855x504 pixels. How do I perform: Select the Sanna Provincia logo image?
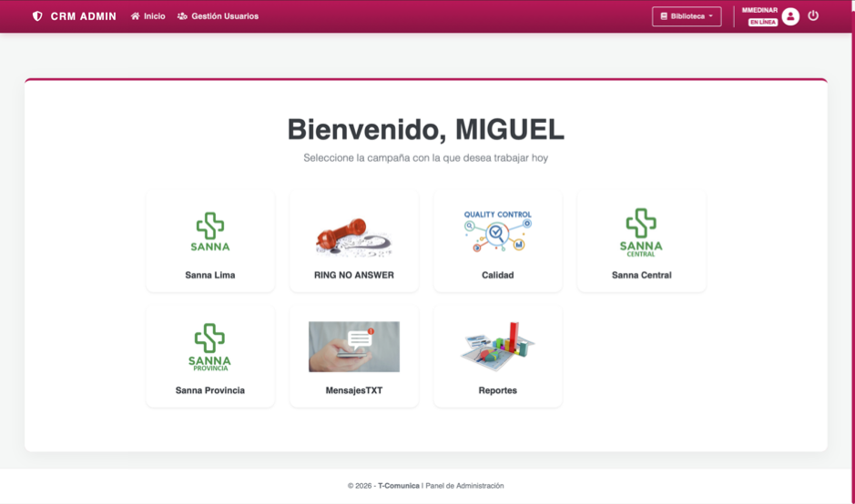pyautogui.click(x=210, y=348)
